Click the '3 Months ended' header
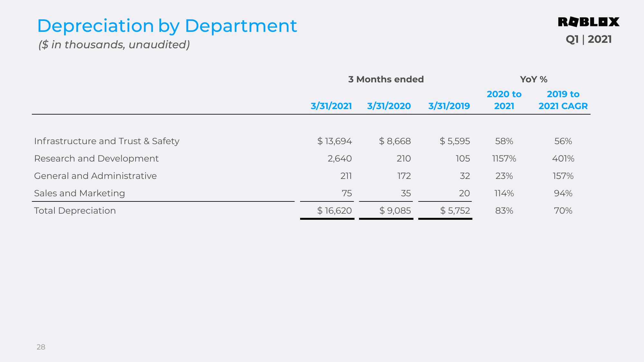This screenshot has width=644, height=362. pyautogui.click(x=386, y=79)
